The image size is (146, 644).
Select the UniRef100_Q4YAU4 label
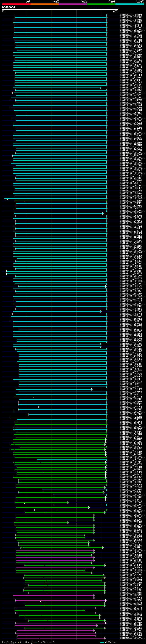131,434
